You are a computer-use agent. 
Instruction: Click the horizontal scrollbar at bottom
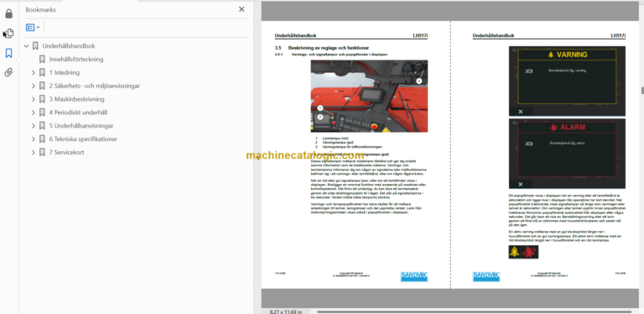point(475,312)
